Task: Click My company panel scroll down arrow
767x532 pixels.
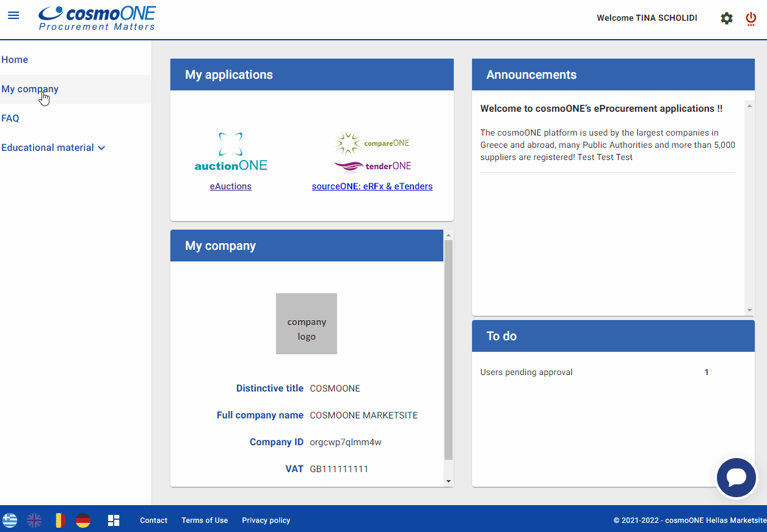Action: pyautogui.click(x=448, y=481)
